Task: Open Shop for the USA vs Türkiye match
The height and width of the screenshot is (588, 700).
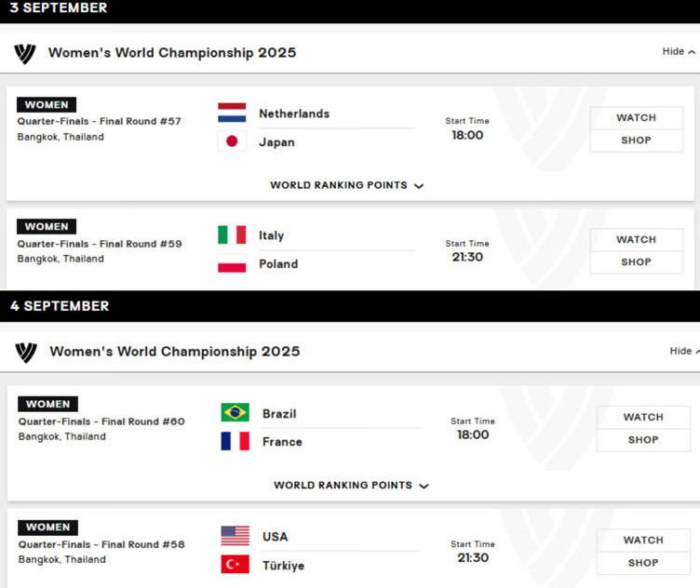Action: tap(642, 563)
